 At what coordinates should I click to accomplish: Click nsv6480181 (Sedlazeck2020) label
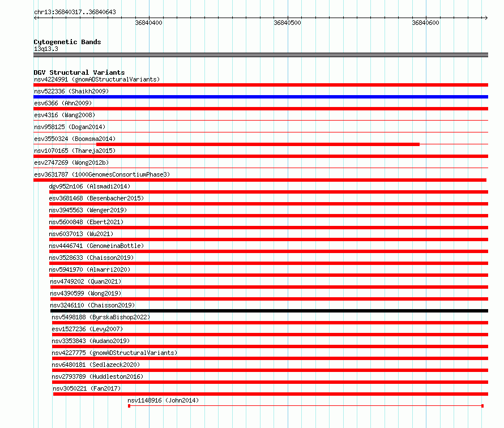pyautogui.click(x=96, y=365)
